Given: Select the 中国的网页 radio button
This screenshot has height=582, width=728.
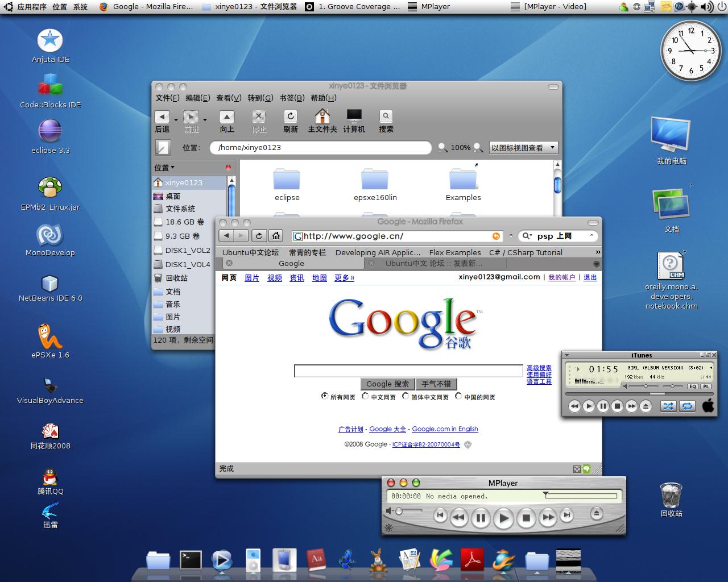Looking at the screenshot, I should pyautogui.click(x=458, y=396).
